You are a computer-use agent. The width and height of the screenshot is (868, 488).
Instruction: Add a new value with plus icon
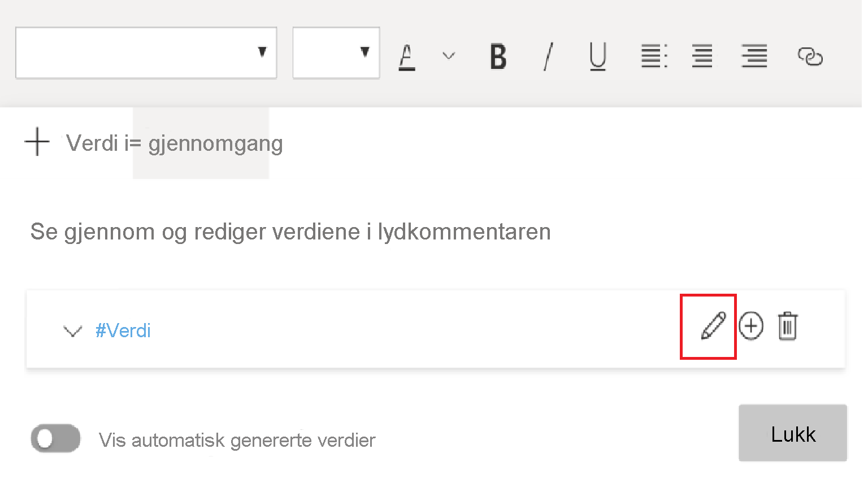(x=37, y=141)
